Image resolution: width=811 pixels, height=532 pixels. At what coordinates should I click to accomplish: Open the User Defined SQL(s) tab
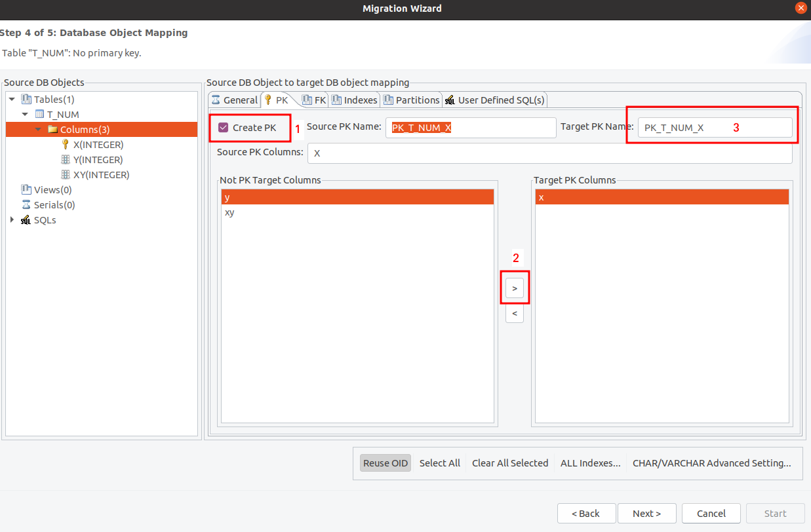pos(495,100)
